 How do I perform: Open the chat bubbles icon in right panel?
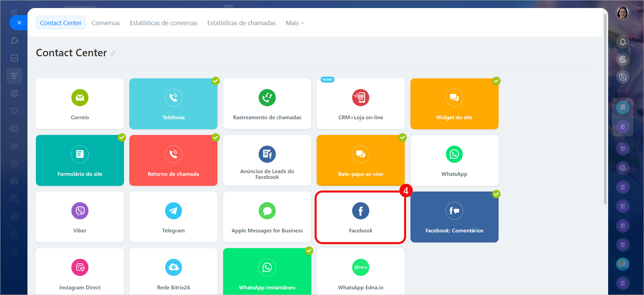coord(623,264)
